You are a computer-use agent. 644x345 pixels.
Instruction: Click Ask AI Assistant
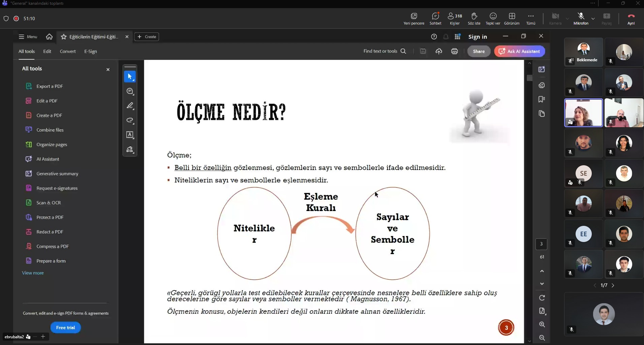point(519,51)
